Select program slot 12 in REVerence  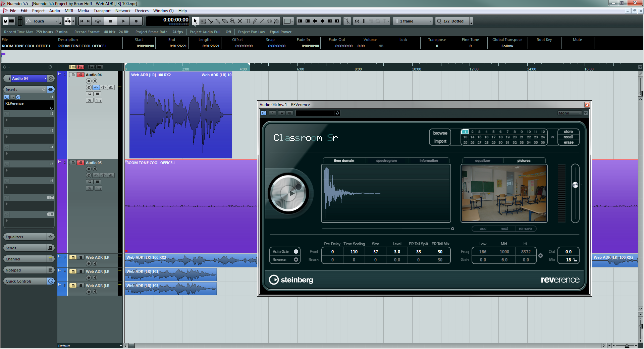pos(543,132)
